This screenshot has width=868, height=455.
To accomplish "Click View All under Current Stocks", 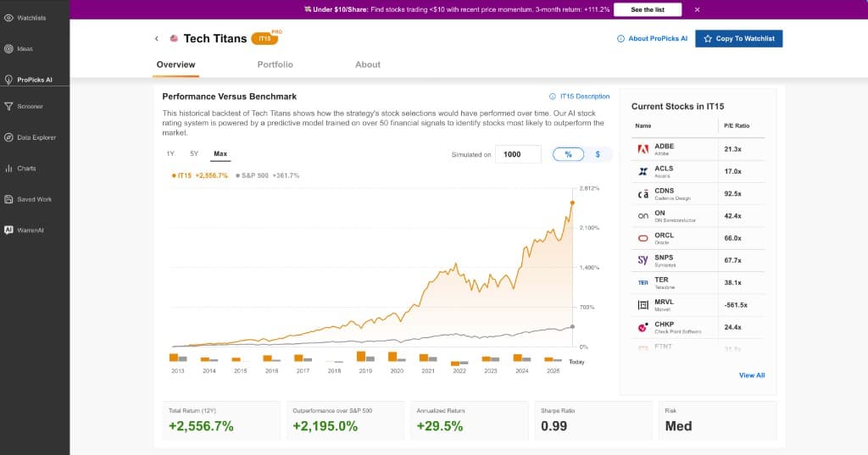I will [x=752, y=375].
